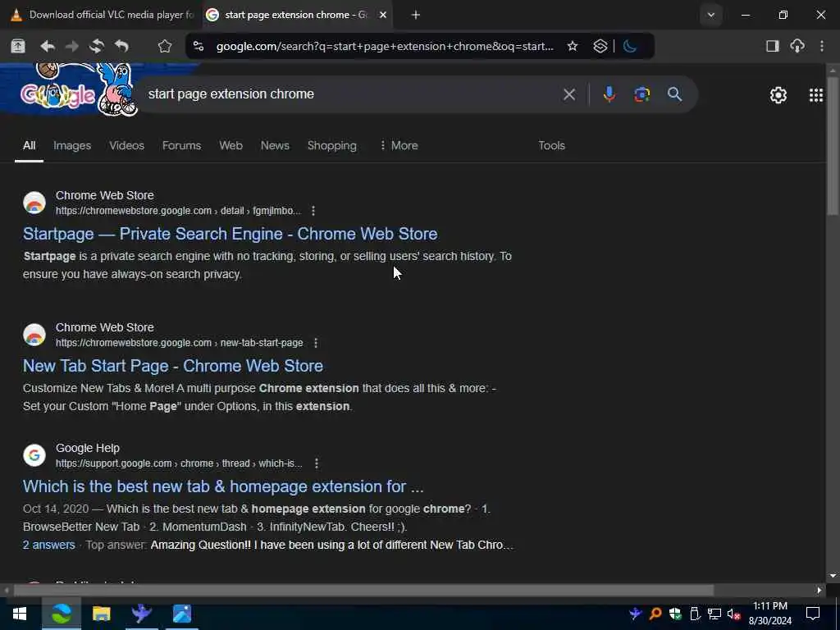Open New Tab Start Page result link
Viewport: 840px width, 630px height.
coord(173,366)
